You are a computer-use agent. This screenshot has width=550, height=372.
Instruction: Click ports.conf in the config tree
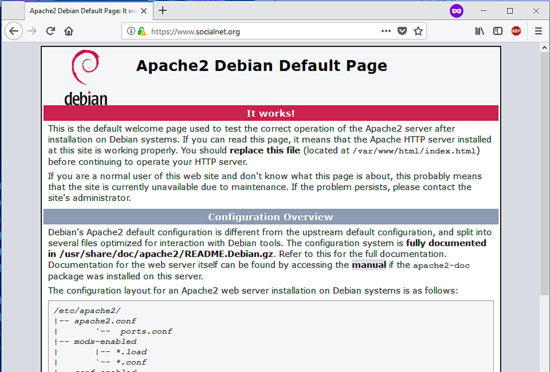146,331
